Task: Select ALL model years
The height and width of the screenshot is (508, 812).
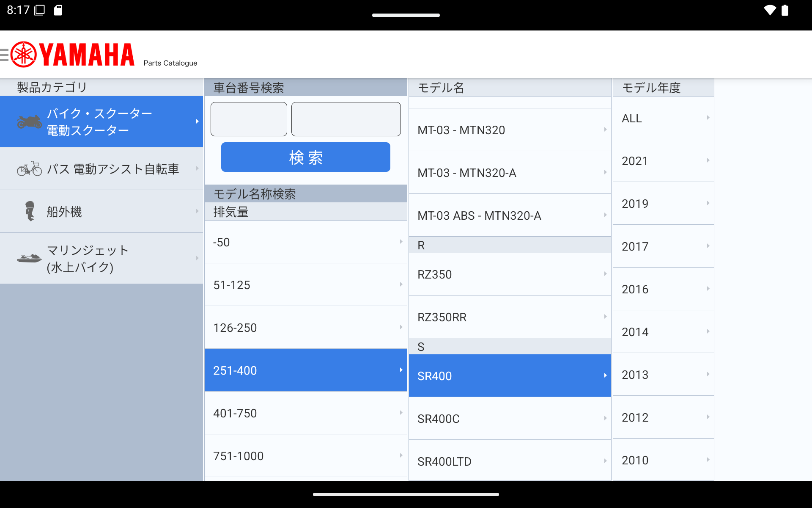Action: tap(663, 118)
